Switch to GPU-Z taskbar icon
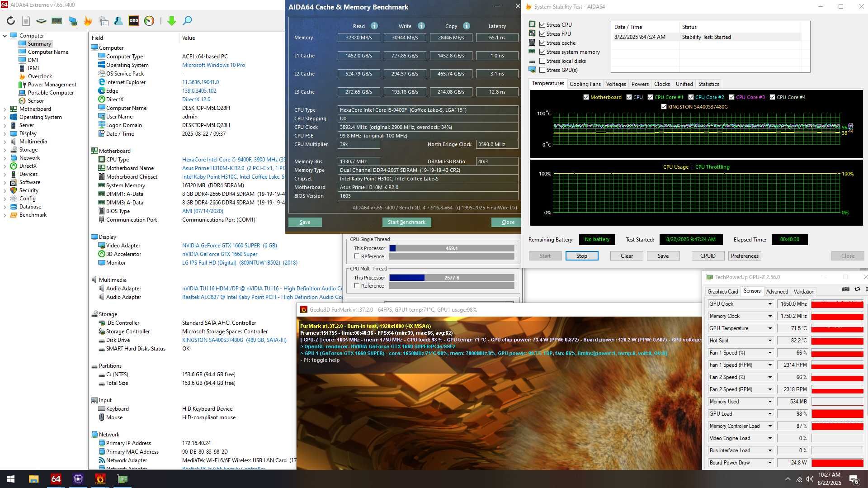Viewport: 868px width, 488px height. coord(123,479)
